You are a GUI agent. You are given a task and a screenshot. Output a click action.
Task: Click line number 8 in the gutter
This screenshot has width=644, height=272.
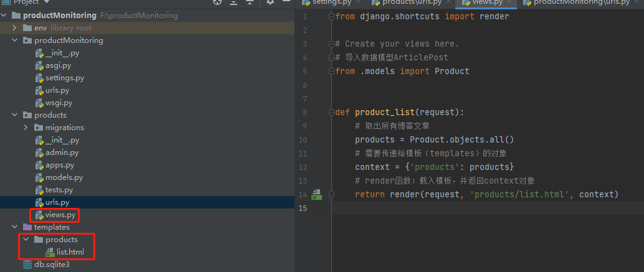[x=305, y=113]
